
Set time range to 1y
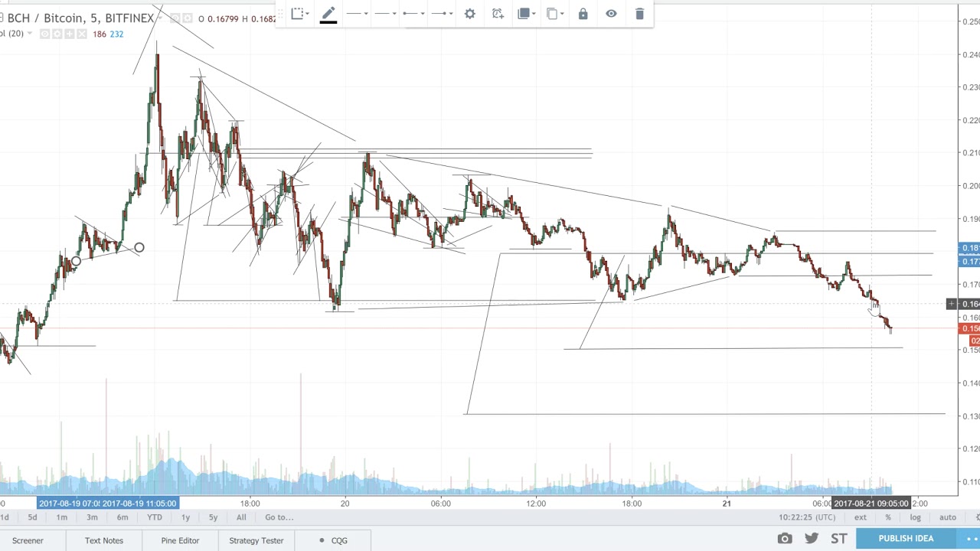[185, 517]
